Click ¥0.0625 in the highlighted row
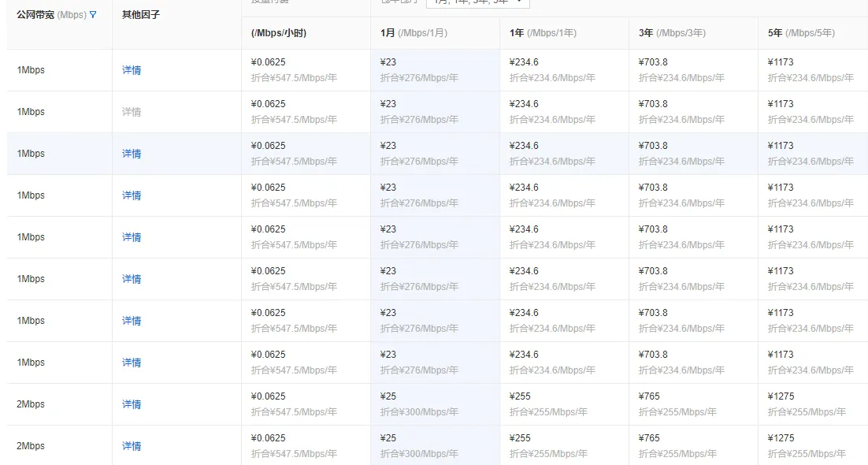Viewport: 868px width, 465px height. [x=268, y=146]
